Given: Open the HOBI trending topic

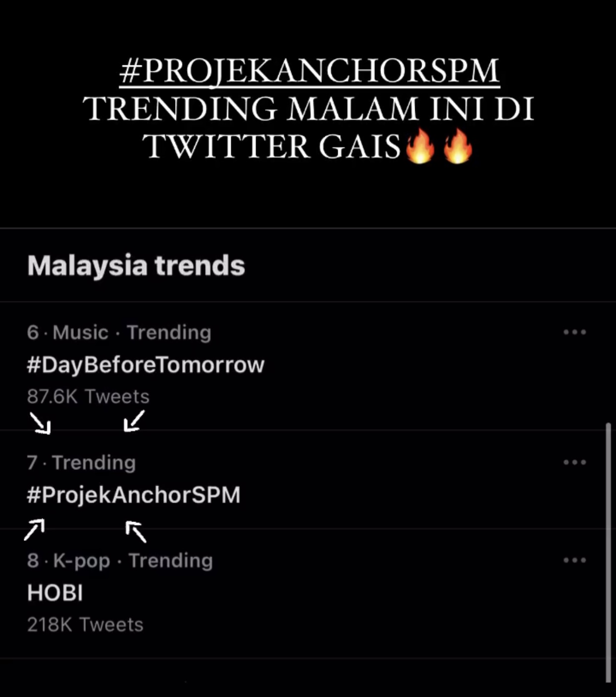Looking at the screenshot, I should tap(55, 593).
